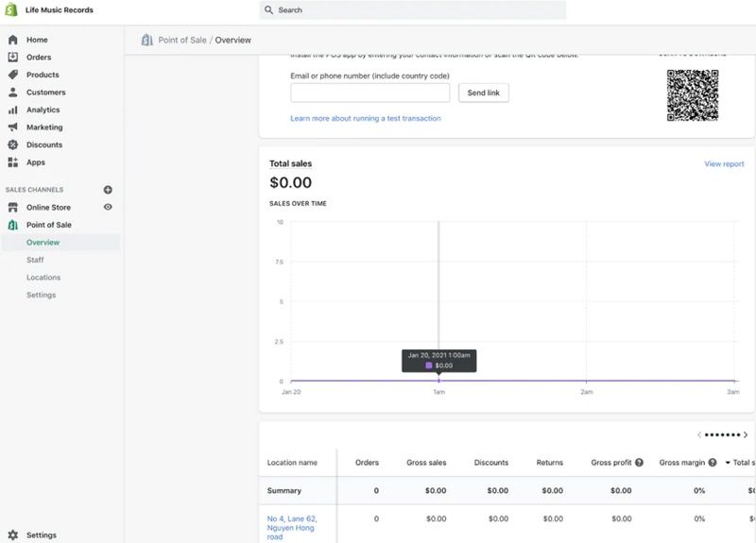The height and width of the screenshot is (543, 756).
Task: Click the Customers person icon
Action: [13, 92]
